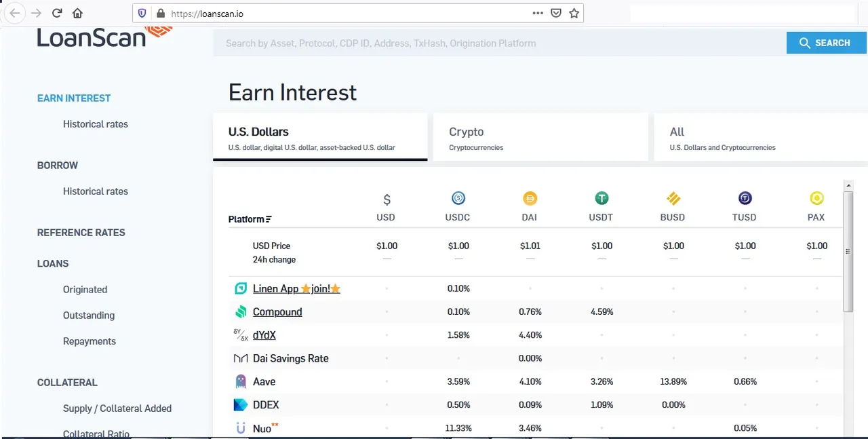
Task: Click Aave BUSD rate 13.89%
Action: pyautogui.click(x=673, y=382)
